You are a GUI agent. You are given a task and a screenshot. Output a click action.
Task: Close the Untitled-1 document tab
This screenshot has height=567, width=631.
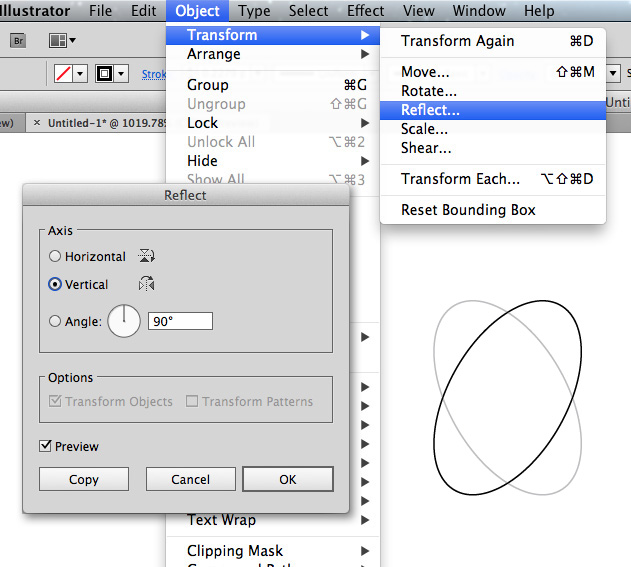coord(37,123)
